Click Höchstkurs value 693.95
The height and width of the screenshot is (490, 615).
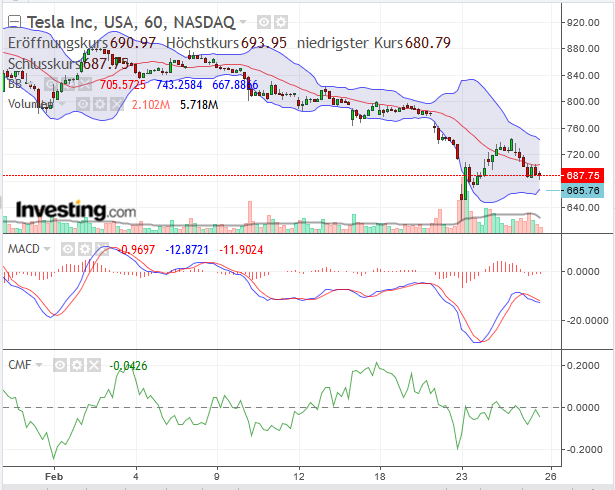(264, 43)
